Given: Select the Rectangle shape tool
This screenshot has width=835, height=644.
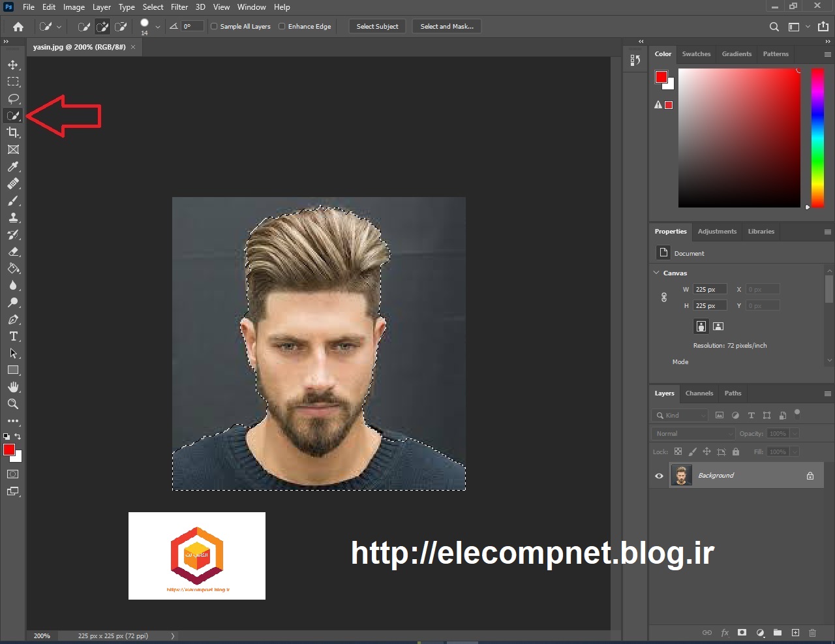Looking at the screenshot, I should point(13,370).
